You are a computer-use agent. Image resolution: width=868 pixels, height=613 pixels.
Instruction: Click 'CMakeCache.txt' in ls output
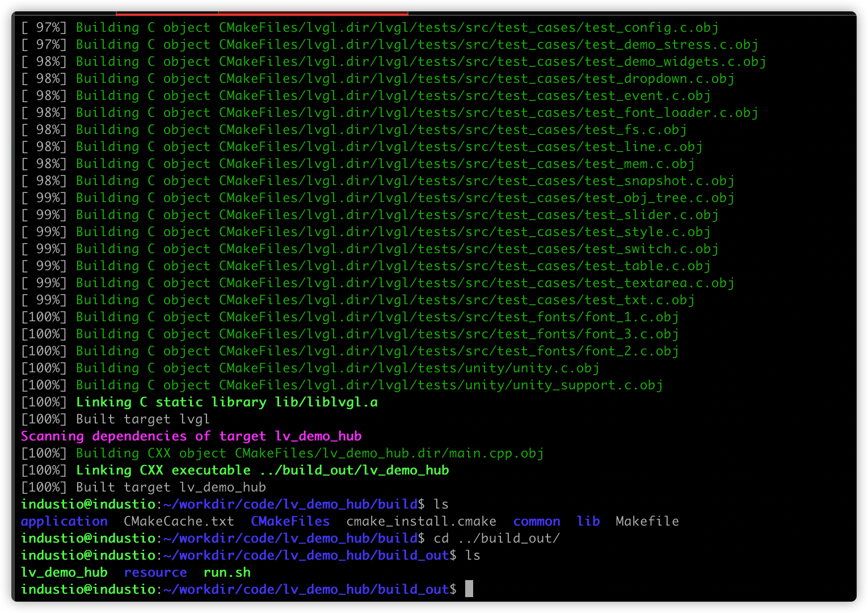[179, 521]
